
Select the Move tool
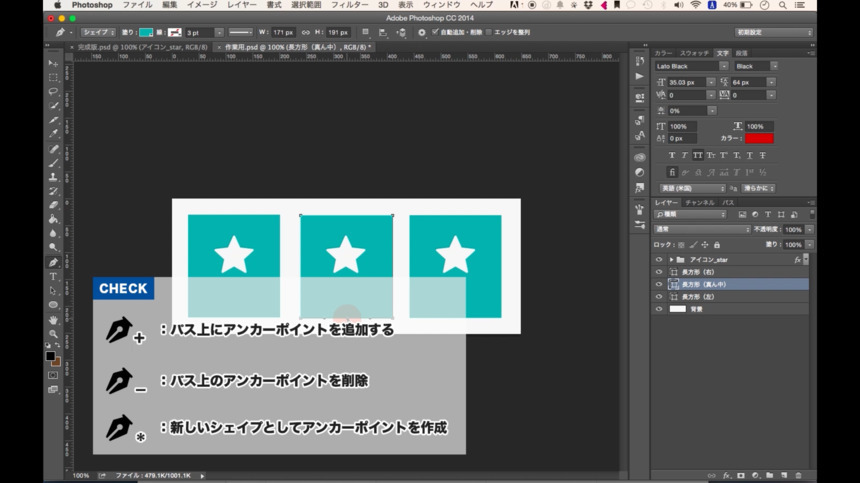click(x=53, y=63)
